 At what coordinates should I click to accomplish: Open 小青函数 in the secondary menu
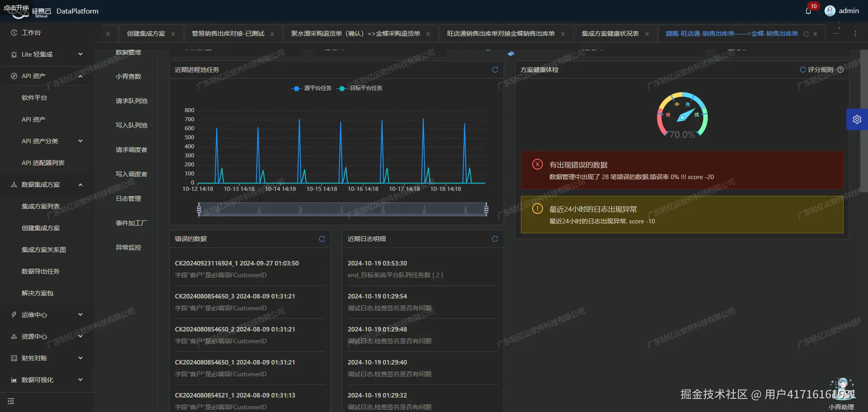coord(128,76)
